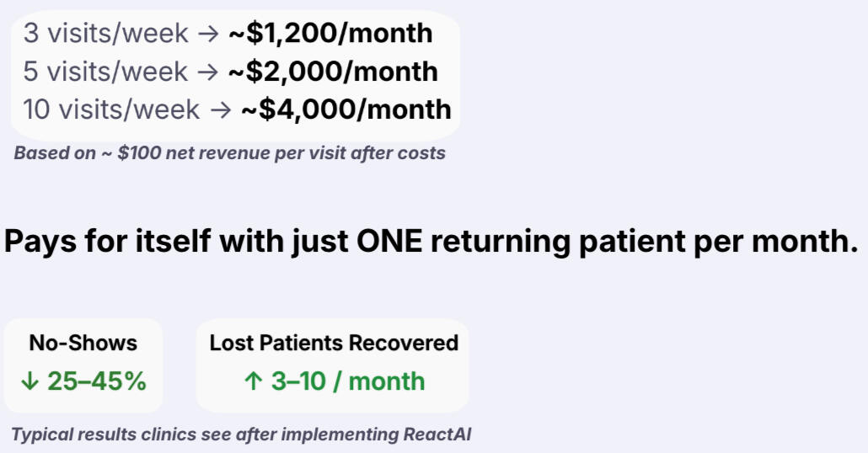Click the green up arrow before 3–10 / month

[x=254, y=381]
